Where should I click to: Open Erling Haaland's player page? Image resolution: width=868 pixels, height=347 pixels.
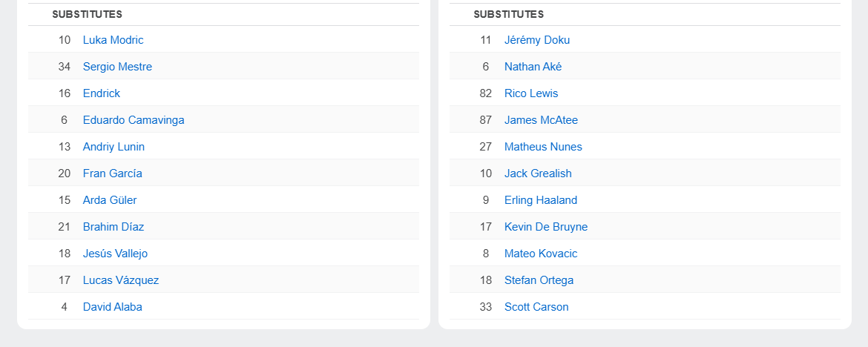coord(541,200)
